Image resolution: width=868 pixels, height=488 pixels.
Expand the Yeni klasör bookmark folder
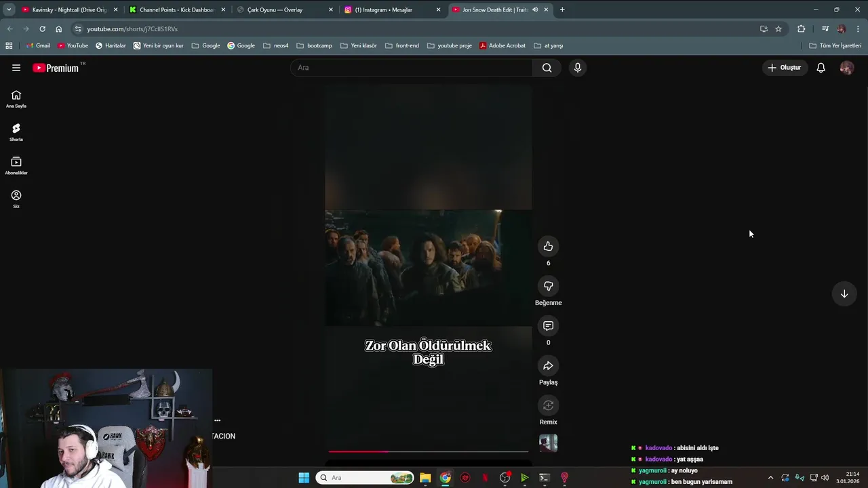(359, 45)
